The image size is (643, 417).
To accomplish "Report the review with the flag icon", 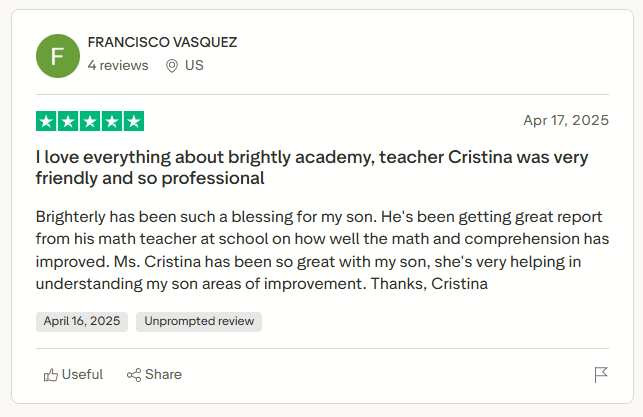I will click(600, 375).
